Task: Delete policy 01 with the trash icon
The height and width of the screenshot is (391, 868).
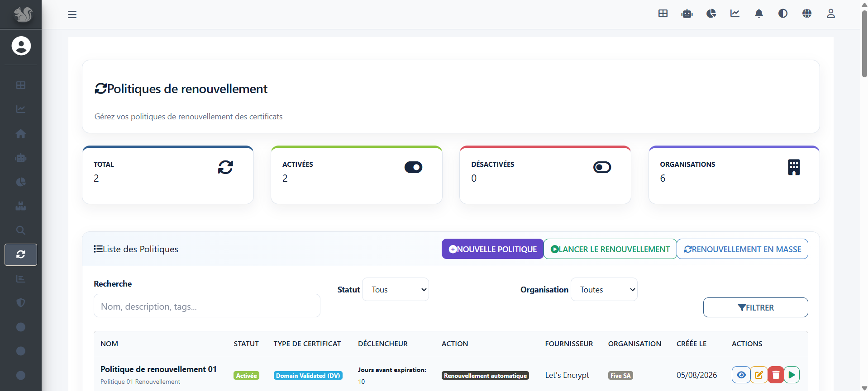Action: pyautogui.click(x=776, y=375)
